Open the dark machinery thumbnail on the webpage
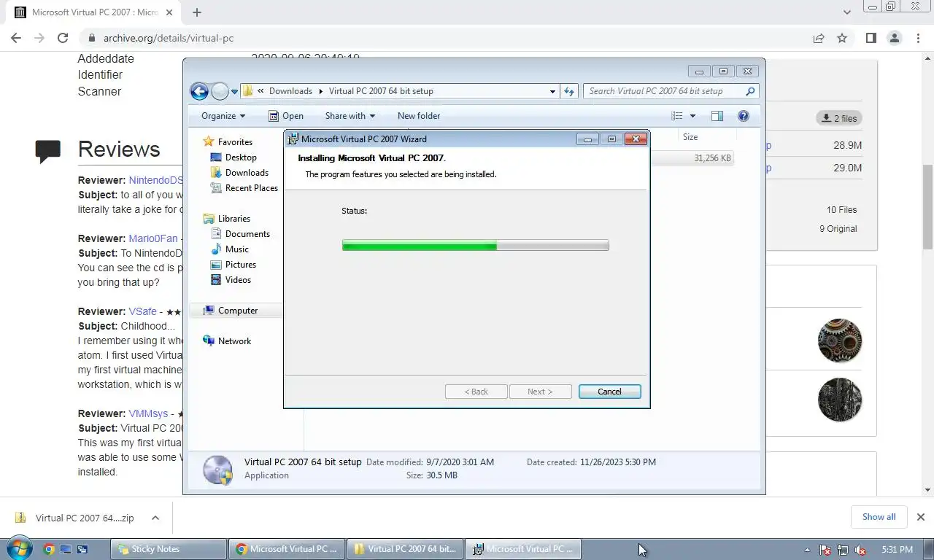934x560 pixels. (840, 400)
